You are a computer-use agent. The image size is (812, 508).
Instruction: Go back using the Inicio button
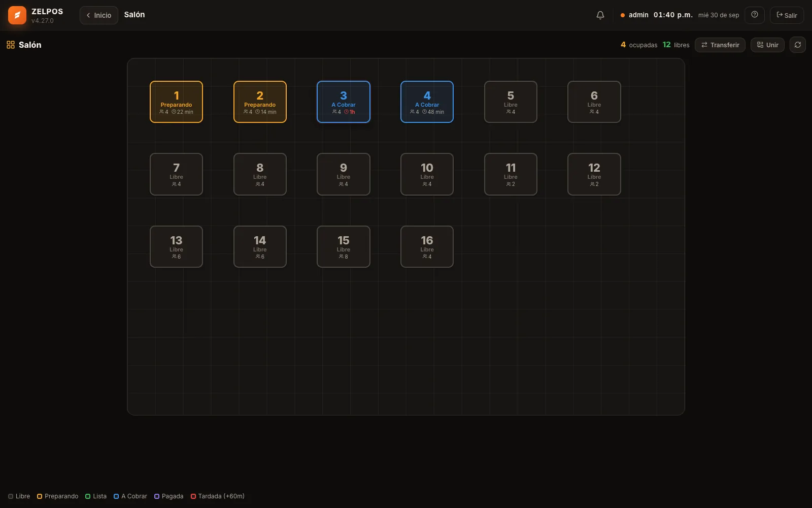[x=99, y=15]
